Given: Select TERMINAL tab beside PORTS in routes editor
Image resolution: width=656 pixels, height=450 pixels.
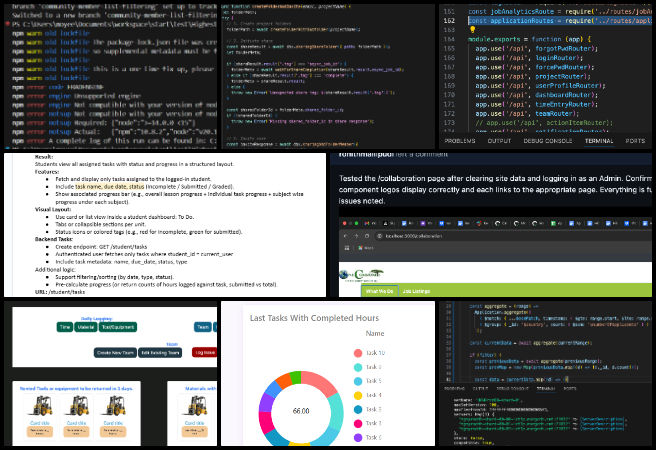Looking at the screenshot, I should (x=599, y=141).
